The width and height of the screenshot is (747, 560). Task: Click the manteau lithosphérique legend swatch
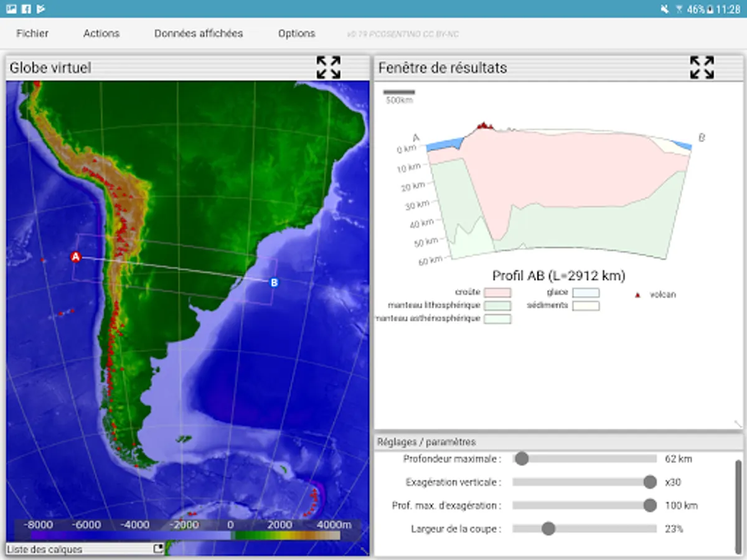coord(497,306)
